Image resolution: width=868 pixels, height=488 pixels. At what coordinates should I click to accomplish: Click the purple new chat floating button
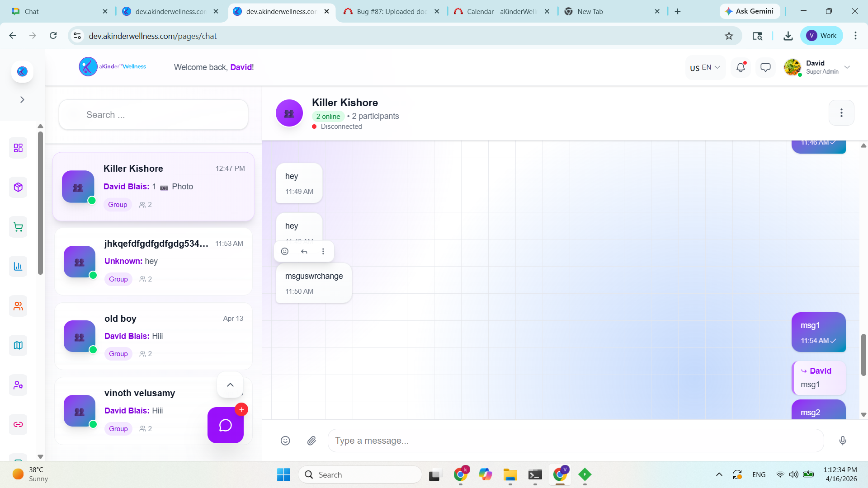point(226,425)
